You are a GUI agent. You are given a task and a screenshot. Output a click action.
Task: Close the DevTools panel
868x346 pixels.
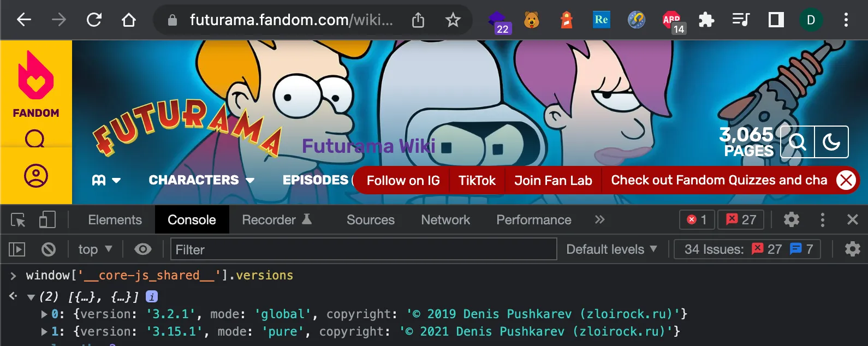click(x=852, y=219)
